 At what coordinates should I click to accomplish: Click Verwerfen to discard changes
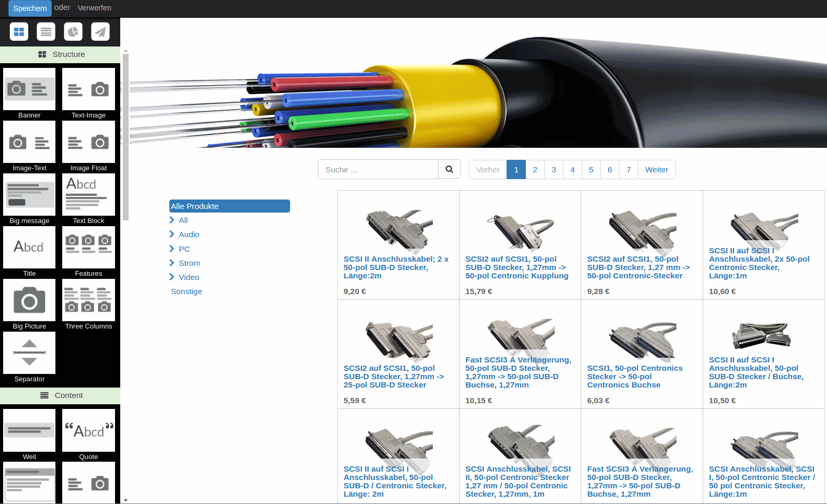point(94,8)
